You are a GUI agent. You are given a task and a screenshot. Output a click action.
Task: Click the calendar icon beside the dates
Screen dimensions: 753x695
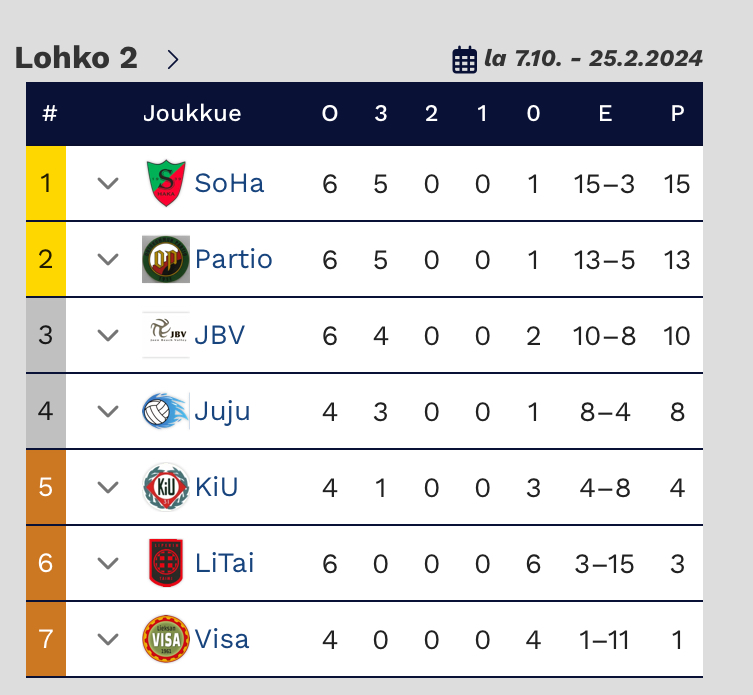464,60
